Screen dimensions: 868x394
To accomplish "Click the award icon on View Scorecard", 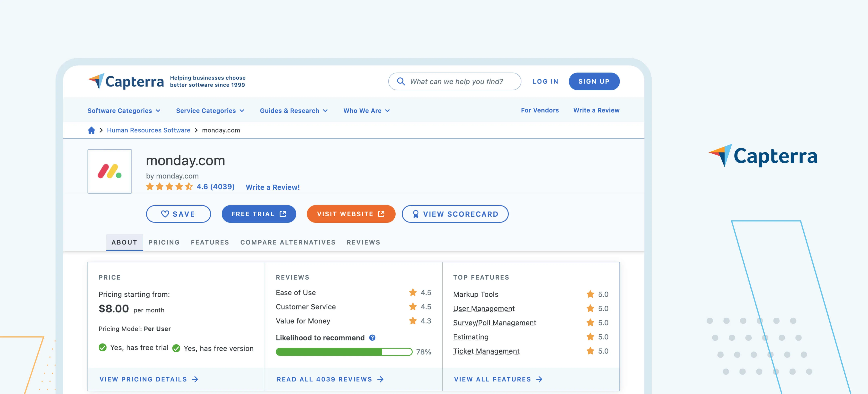I will coord(415,214).
